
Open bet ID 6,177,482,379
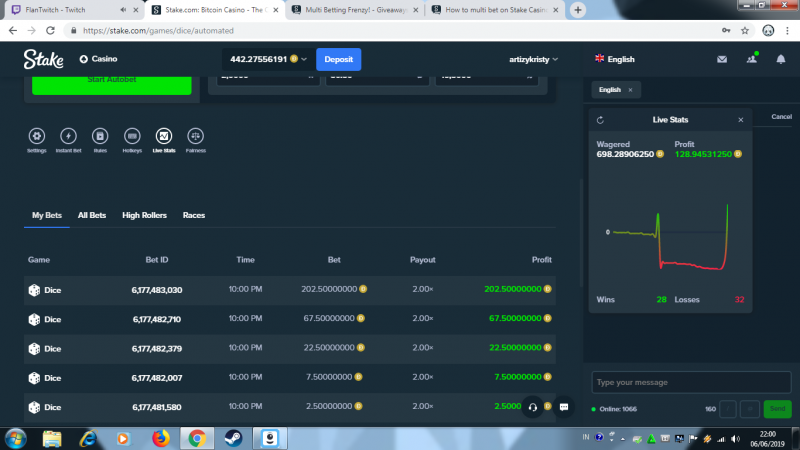[x=157, y=349]
